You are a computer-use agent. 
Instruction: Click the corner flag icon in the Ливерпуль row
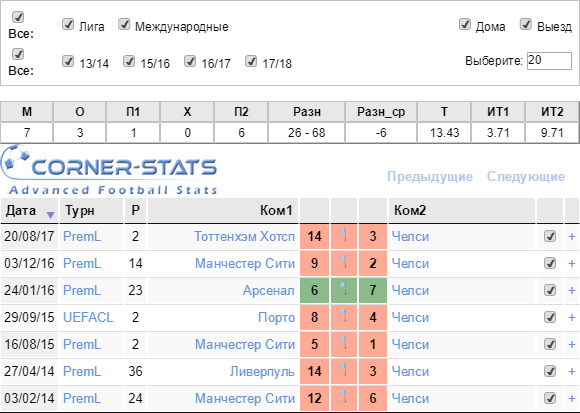coord(344,371)
